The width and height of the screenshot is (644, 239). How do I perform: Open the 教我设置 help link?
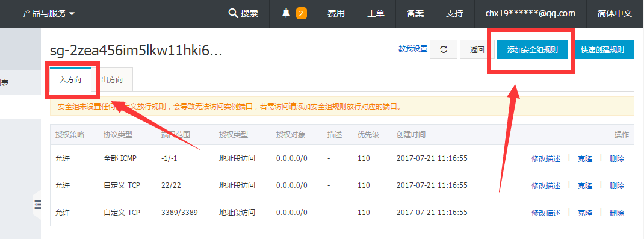pos(413,49)
